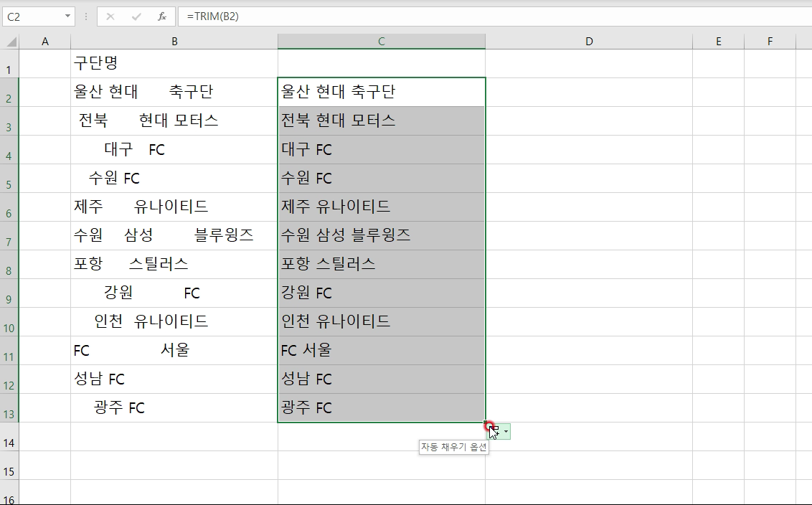Click the Enter checkmark formula bar icon
This screenshot has height=505, width=812.
(x=136, y=16)
